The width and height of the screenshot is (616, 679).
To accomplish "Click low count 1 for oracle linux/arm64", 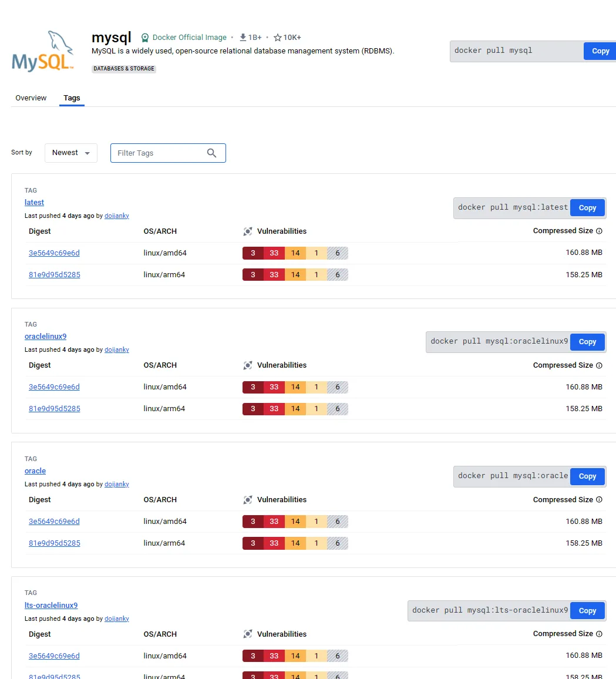I will click(x=317, y=543).
